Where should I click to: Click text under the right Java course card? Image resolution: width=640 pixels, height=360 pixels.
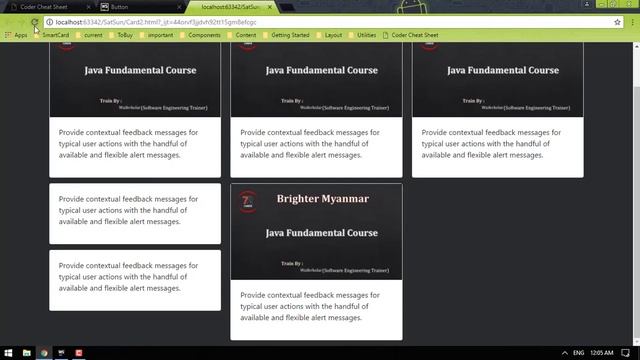tap(491, 144)
